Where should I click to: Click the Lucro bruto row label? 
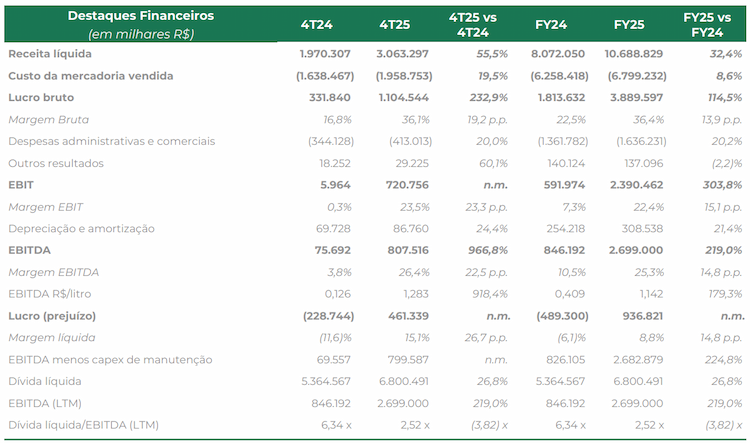[x=41, y=98]
